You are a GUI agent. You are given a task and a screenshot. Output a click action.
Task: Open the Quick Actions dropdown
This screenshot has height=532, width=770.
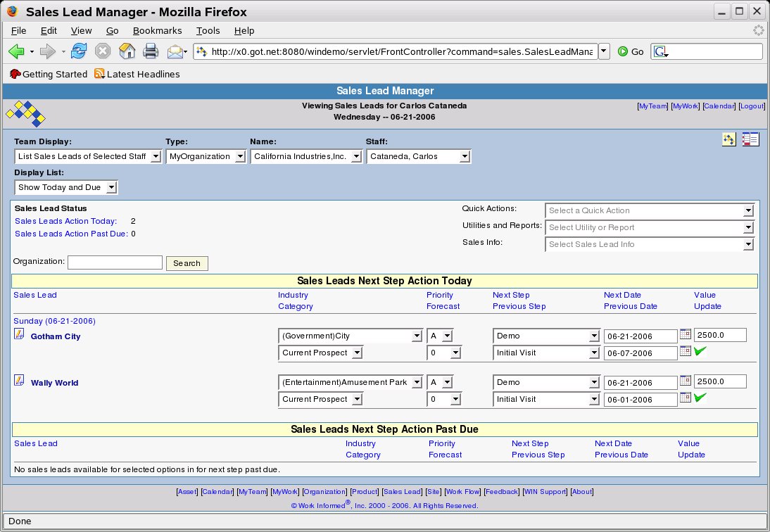649,210
